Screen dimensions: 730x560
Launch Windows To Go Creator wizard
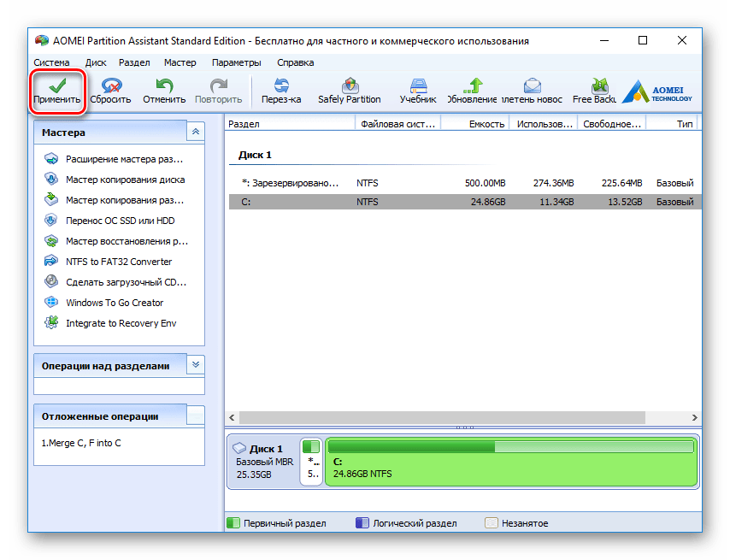(x=114, y=303)
